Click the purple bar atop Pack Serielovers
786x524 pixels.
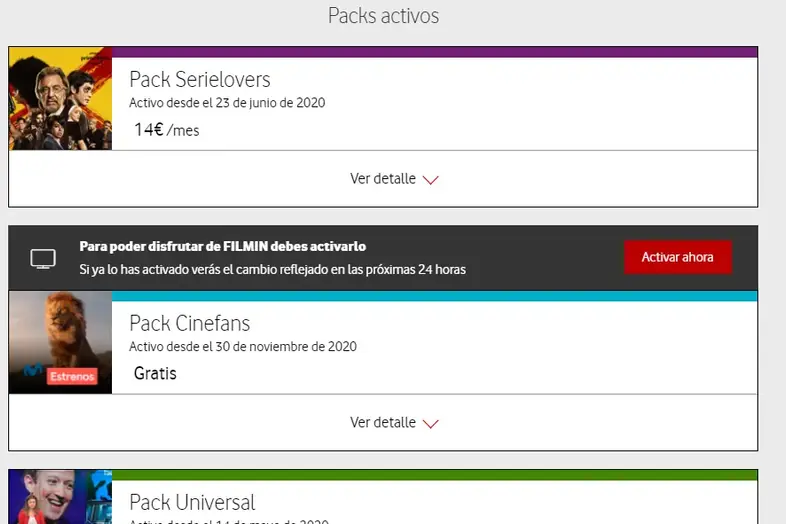coord(435,52)
